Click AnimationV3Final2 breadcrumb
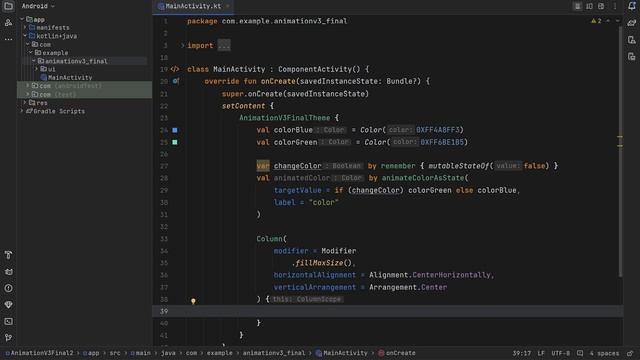 coord(39,353)
